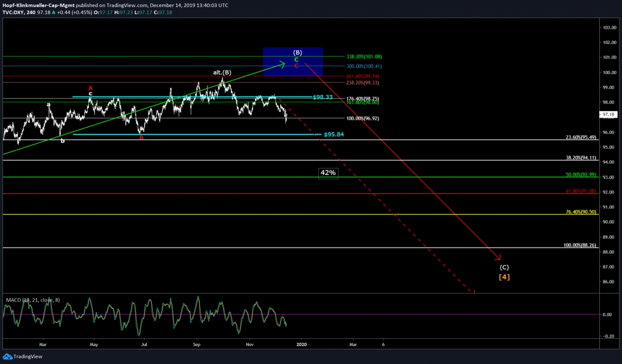Screen dimensions: 622x364
Task: Click the lowercase a wave label
Action: pyautogui.click(x=49, y=105)
